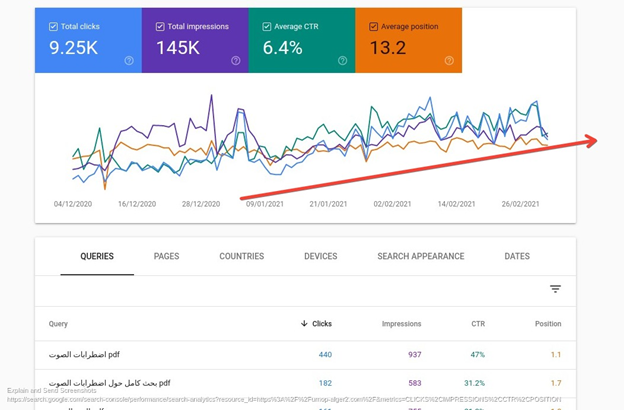Image resolution: width=624 pixels, height=410 pixels.
Task: Click help icon on Total clicks card
Action: pyautogui.click(x=129, y=61)
